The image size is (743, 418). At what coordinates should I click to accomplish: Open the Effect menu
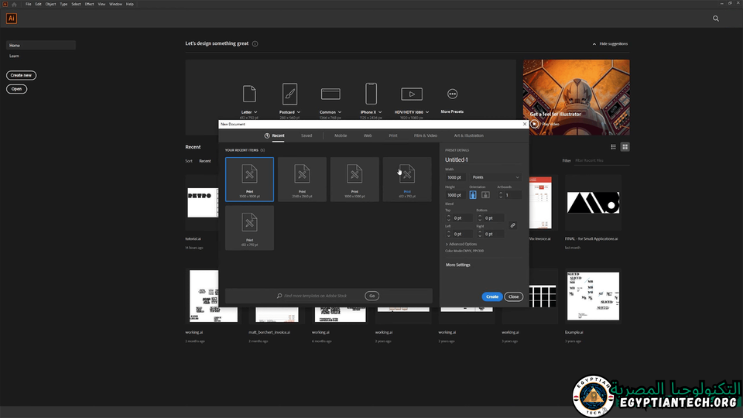89,4
